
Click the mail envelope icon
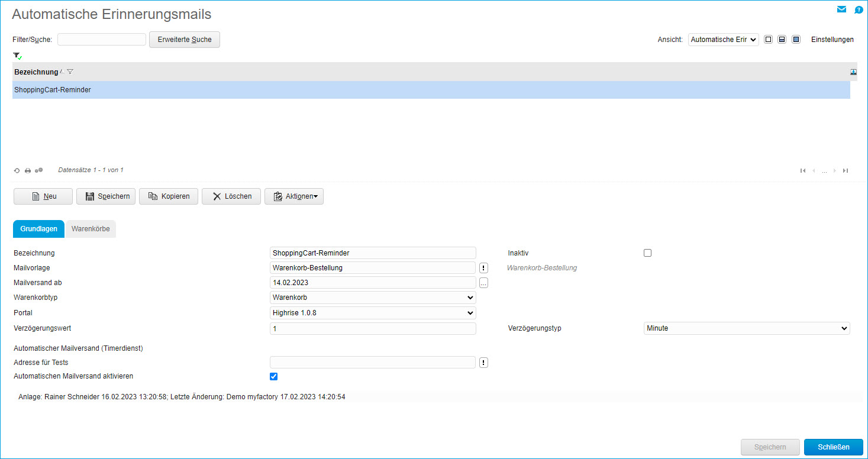841,9
